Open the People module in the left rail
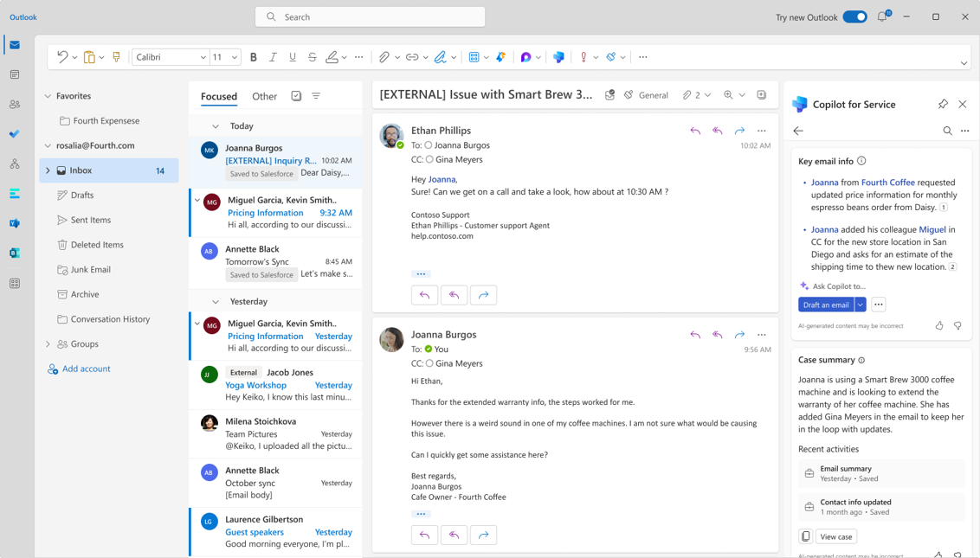Screen dimensions: 980x558 click(x=15, y=105)
